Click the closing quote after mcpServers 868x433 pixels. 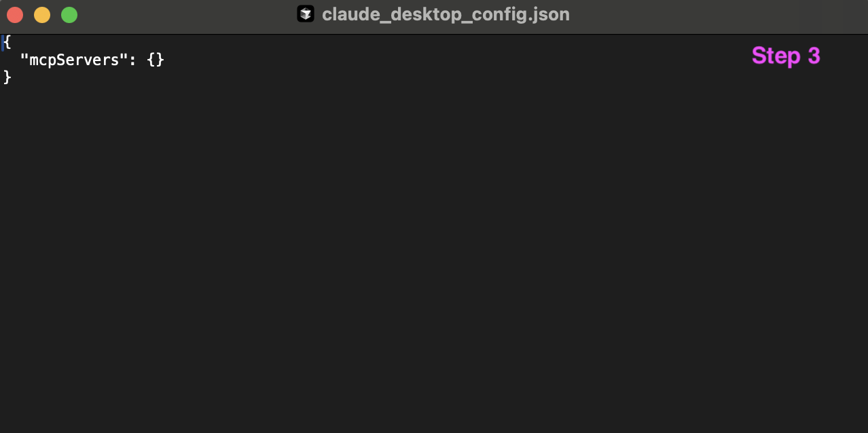124,57
